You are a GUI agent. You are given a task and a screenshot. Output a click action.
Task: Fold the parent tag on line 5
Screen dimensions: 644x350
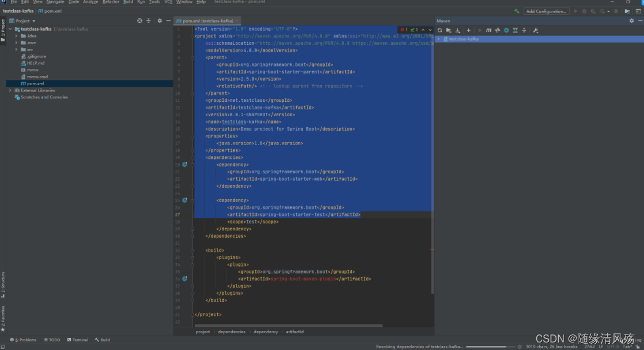[192, 58]
